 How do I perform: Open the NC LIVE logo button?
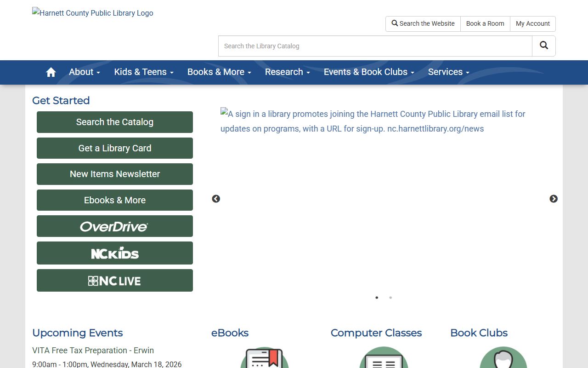click(115, 281)
